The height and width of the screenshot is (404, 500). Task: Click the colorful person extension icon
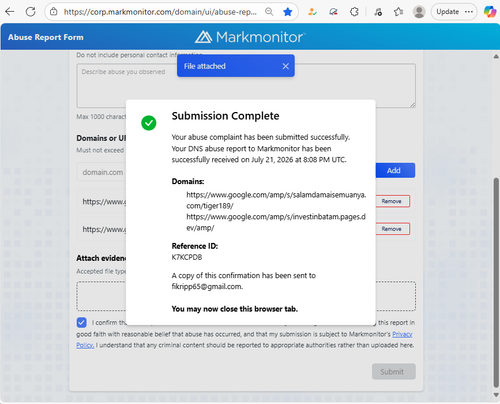[312, 12]
